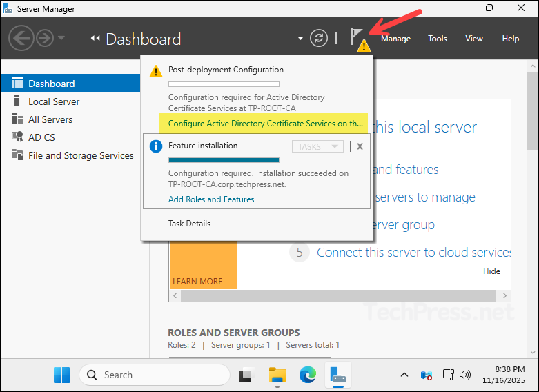
Task: Click the AD CS certificate icon
Action: click(17, 137)
